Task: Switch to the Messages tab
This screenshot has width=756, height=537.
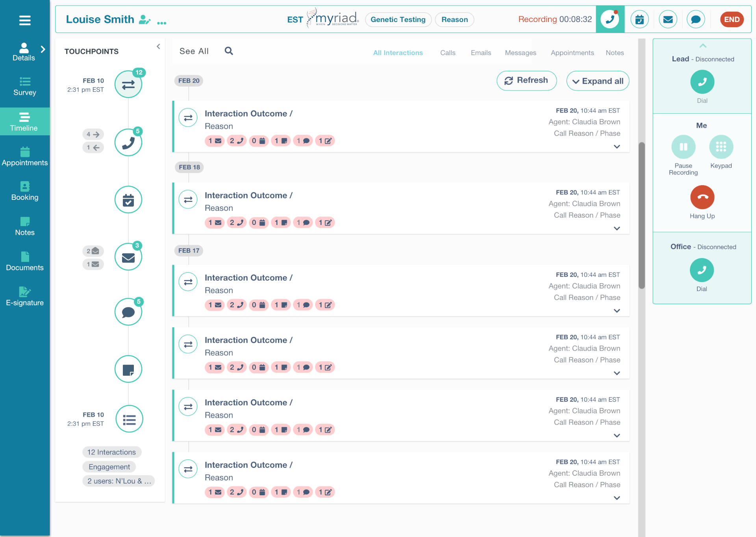Action: [521, 53]
